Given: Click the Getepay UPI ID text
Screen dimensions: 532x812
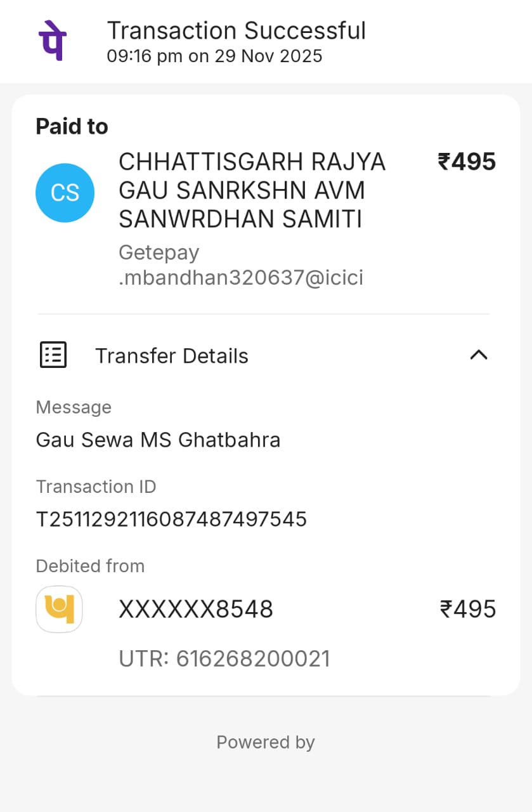Looking at the screenshot, I should [241, 265].
